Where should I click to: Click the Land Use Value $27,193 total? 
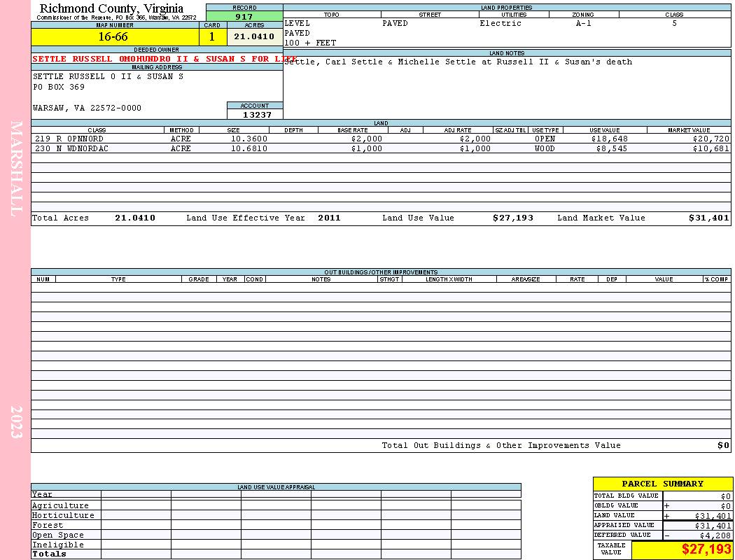point(513,218)
